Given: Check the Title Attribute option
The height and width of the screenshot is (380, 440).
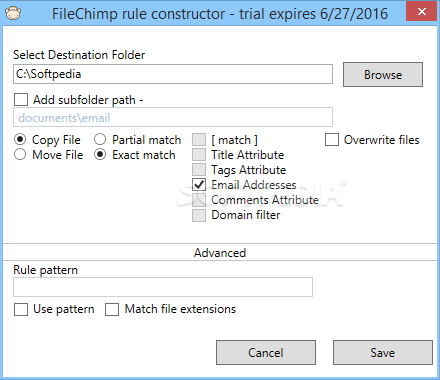Looking at the screenshot, I should (199, 154).
